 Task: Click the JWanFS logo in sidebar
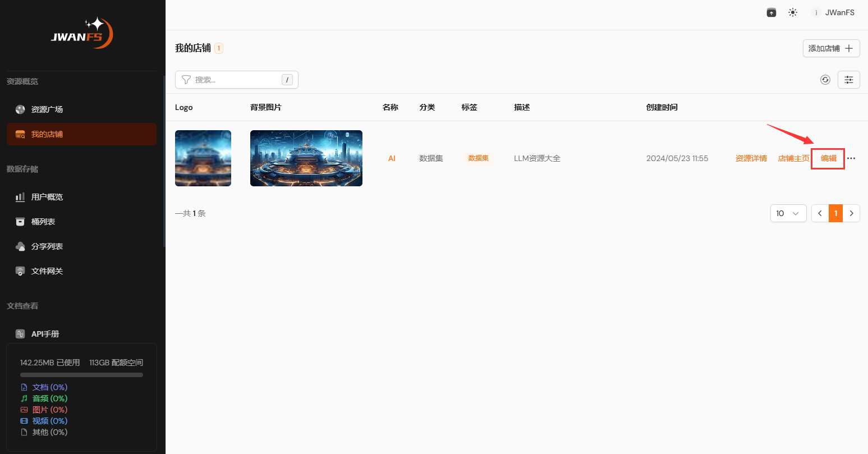pos(82,33)
